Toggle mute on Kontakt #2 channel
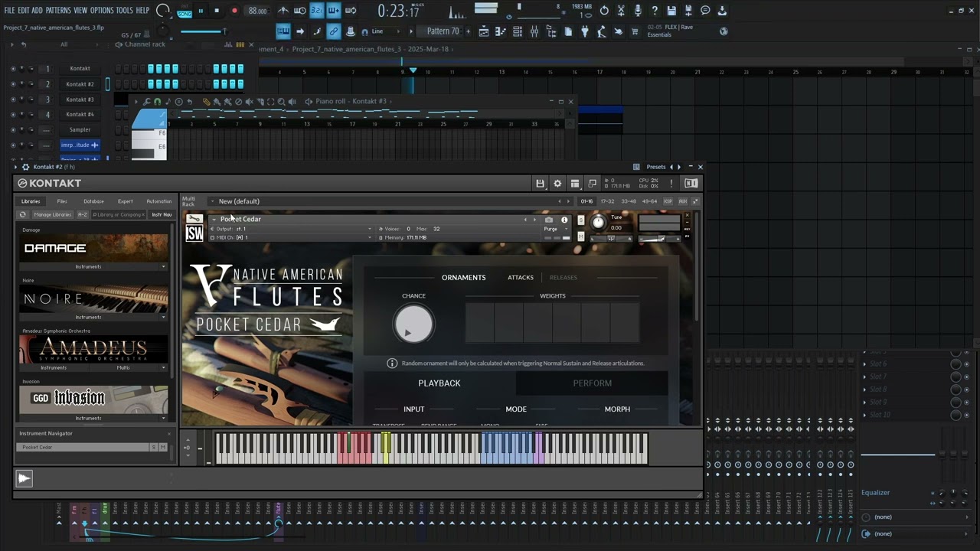980x551 pixels. [x=12, y=84]
